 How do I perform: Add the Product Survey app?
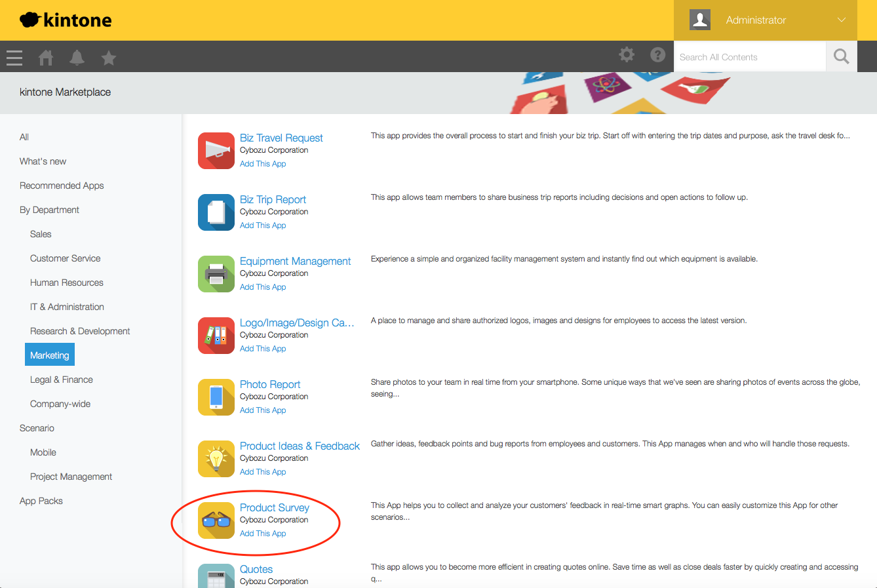coord(263,534)
